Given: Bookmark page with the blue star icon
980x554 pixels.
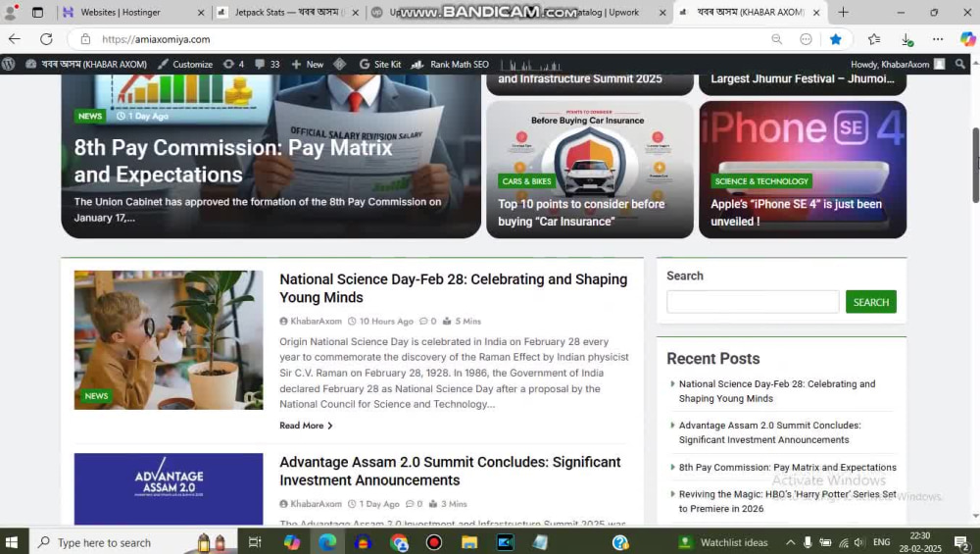Looking at the screenshot, I should pos(835,39).
